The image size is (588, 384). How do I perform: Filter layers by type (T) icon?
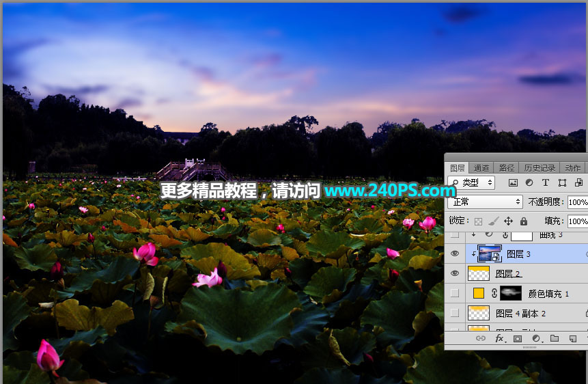pos(546,183)
